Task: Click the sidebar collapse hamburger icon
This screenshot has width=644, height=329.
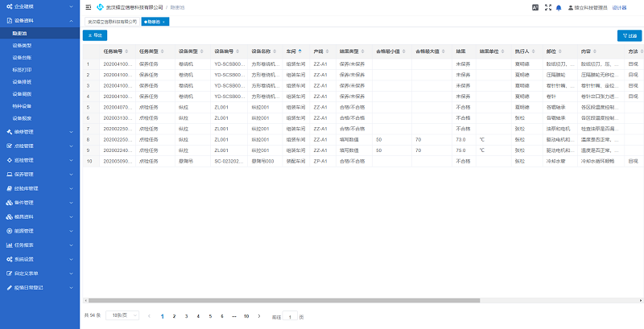Action: (88, 6)
